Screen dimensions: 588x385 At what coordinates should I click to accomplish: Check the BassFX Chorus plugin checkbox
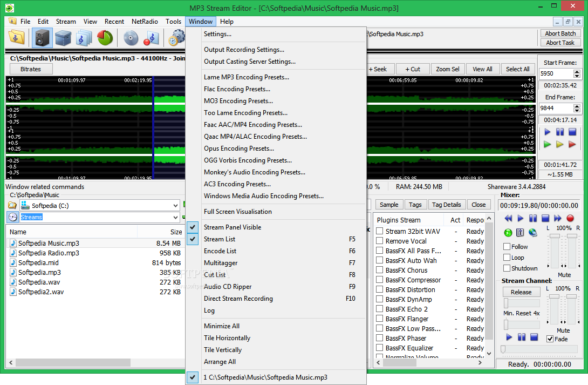(x=379, y=270)
